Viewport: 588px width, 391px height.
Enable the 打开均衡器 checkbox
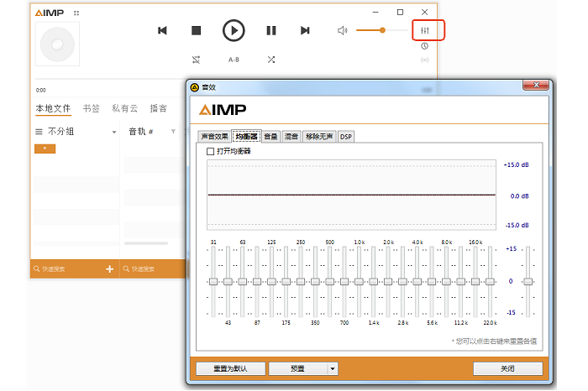(211, 152)
